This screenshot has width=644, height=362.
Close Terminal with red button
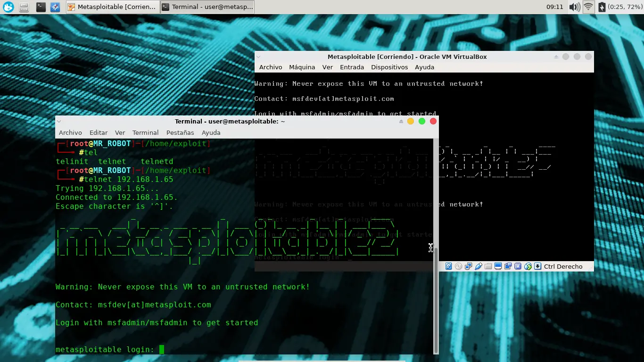pos(433,121)
